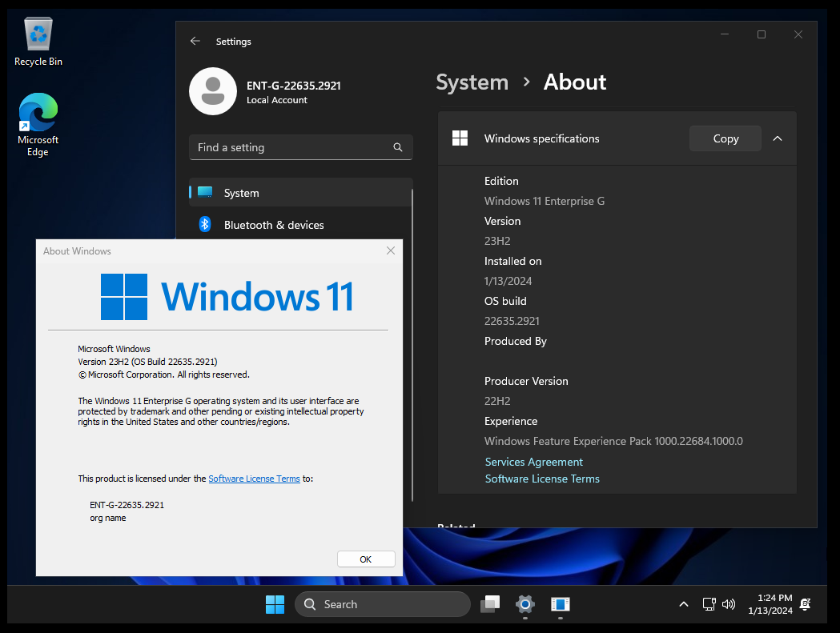Go back using the Settings back arrow
The width and height of the screenshot is (840, 633).
[195, 42]
